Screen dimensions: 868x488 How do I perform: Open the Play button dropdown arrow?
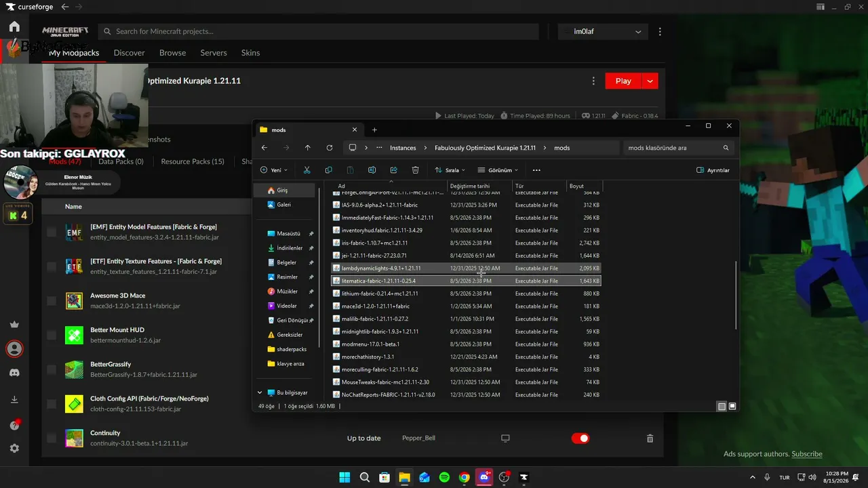point(650,81)
